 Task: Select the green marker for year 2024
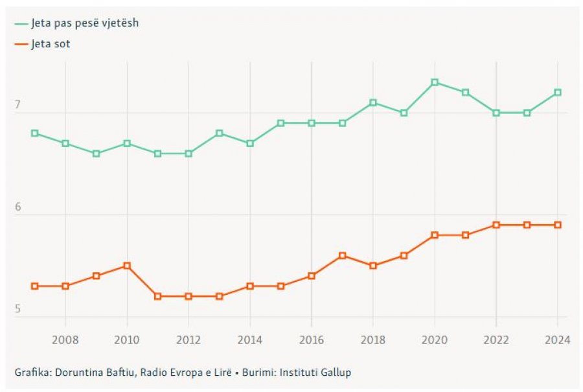[x=558, y=93]
